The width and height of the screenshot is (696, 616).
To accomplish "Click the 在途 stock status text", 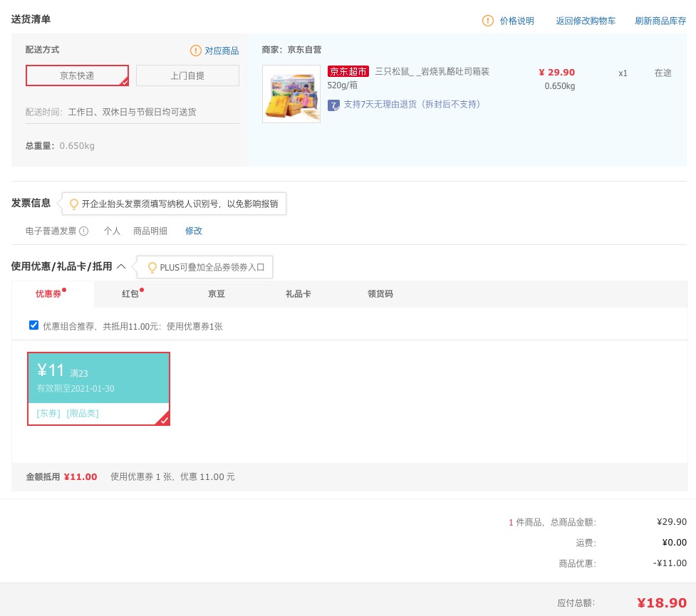I will tap(663, 73).
